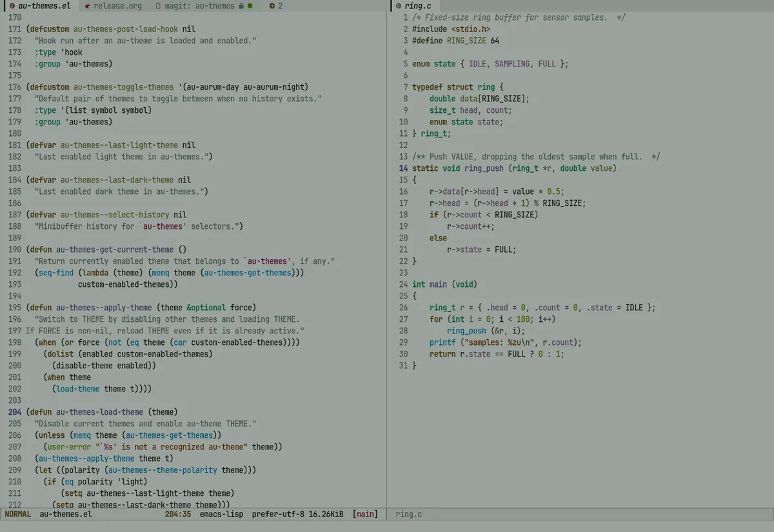Click typedef struct ring on line 7

coord(458,87)
